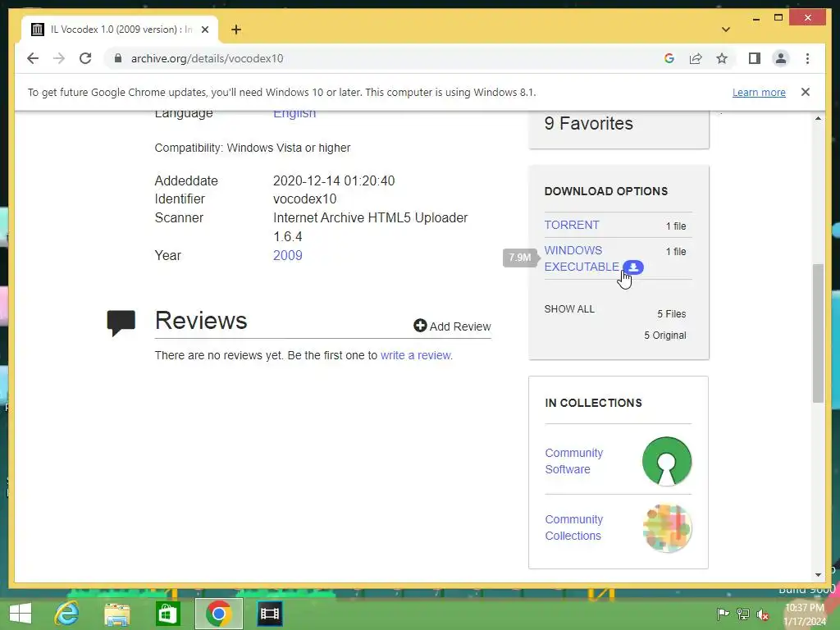This screenshot has height=630, width=840.
Task: Bookmark this page with the star icon
Action: pos(722,58)
